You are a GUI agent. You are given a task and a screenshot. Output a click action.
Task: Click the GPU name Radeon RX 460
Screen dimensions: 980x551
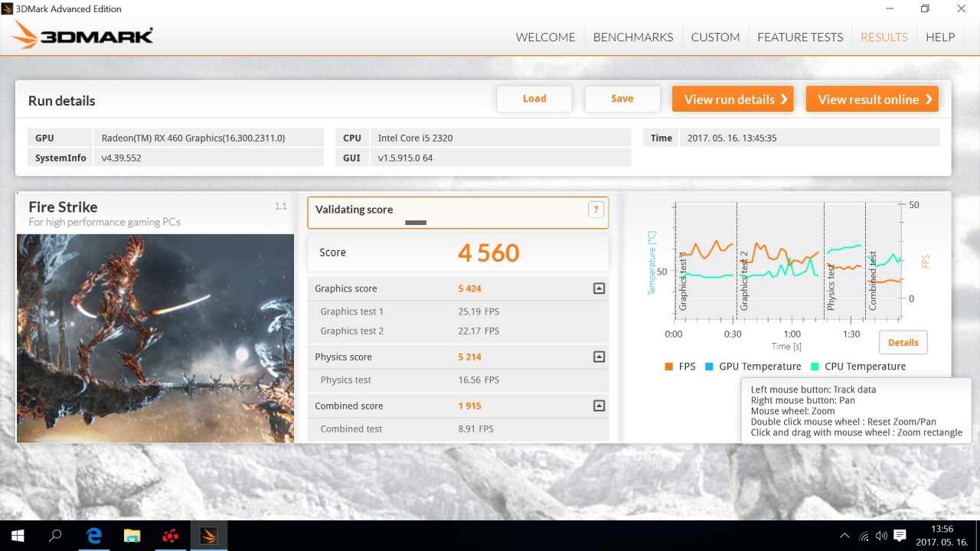pyautogui.click(x=193, y=138)
